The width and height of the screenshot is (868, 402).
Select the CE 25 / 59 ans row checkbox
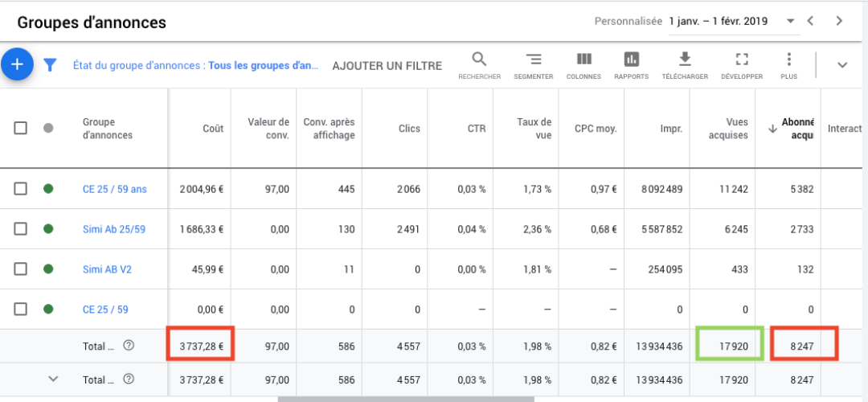coord(21,189)
